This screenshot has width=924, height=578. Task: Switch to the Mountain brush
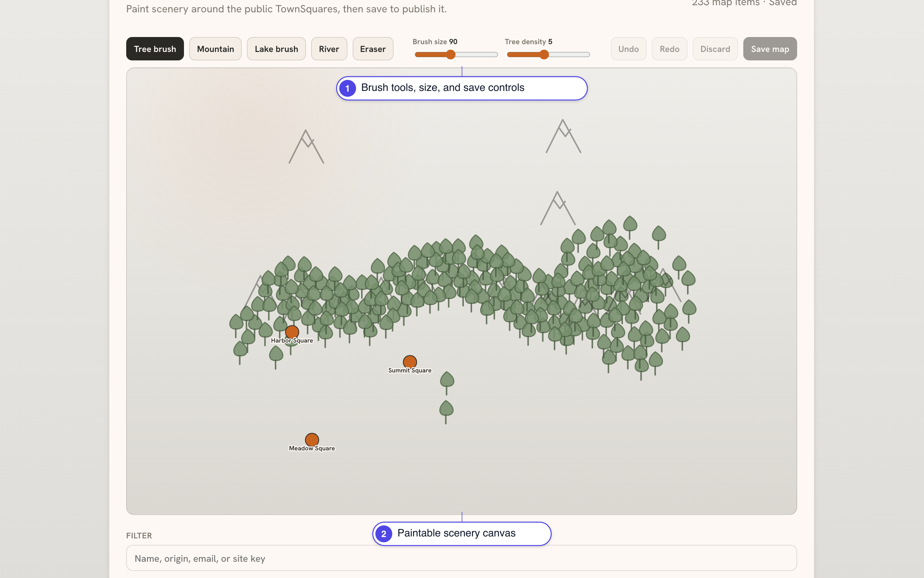click(215, 49)
